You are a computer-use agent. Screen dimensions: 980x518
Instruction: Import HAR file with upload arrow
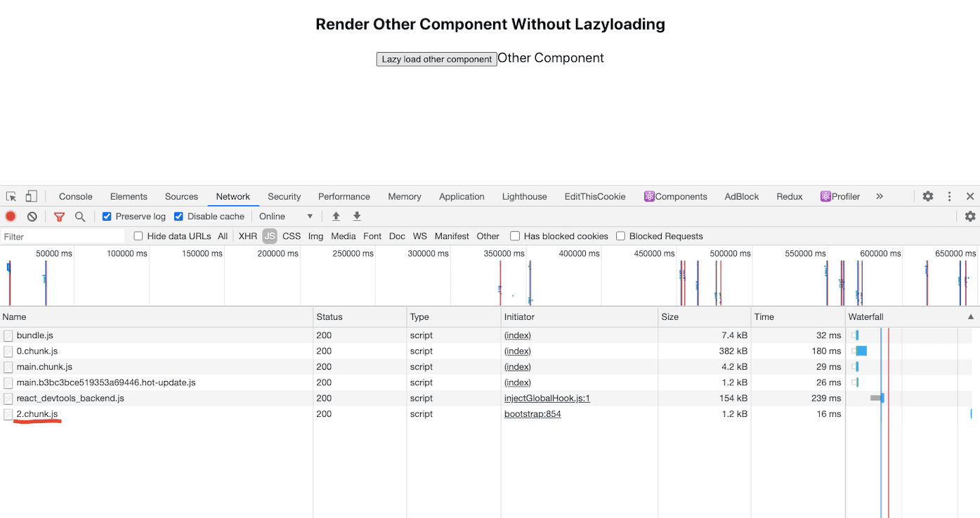coord(336,216)
